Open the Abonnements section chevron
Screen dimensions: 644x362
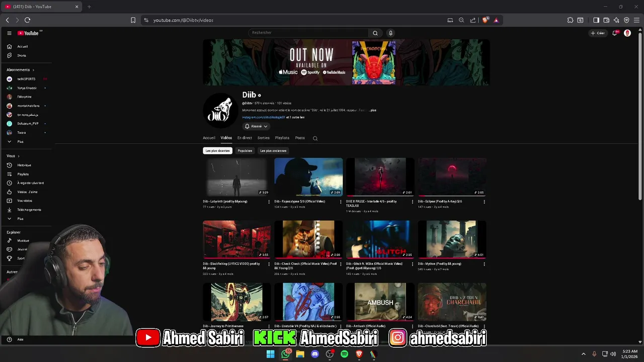pyautogui.click(x=33, y=70)
